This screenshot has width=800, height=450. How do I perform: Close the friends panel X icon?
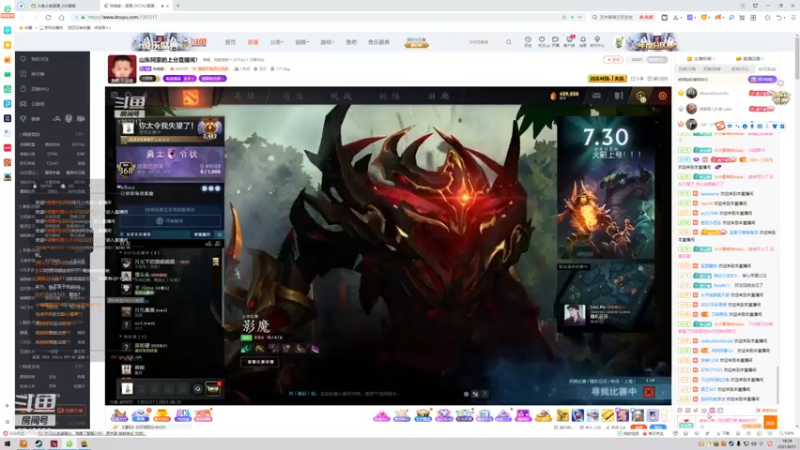pos(219,234)
